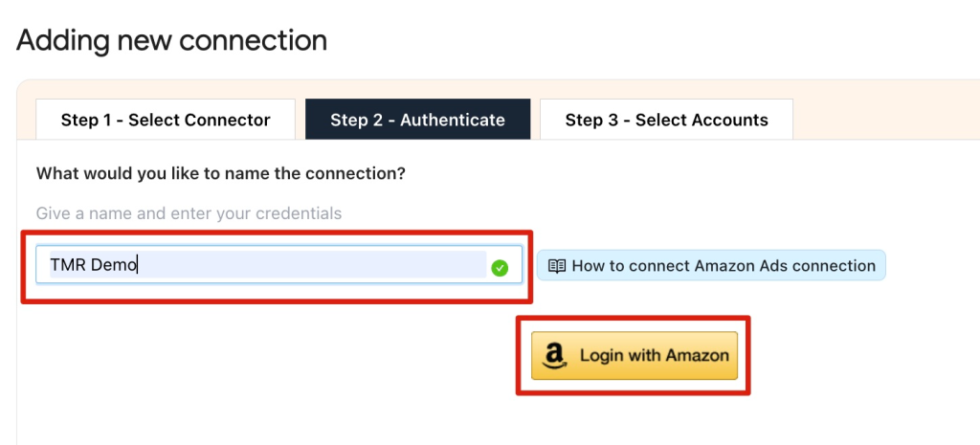The width and height of the screenshot is (980, 445).
Task: Click the word Authenticate in the Step 2 tab
Action: pos(453,121)
